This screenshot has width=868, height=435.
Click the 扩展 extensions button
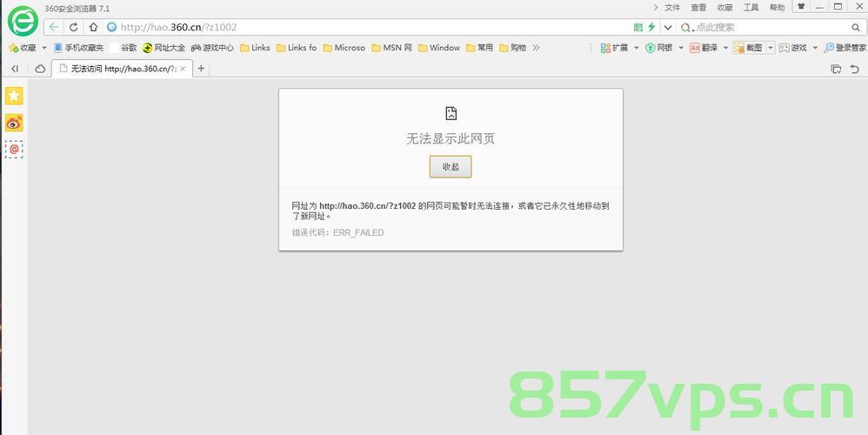614,48
